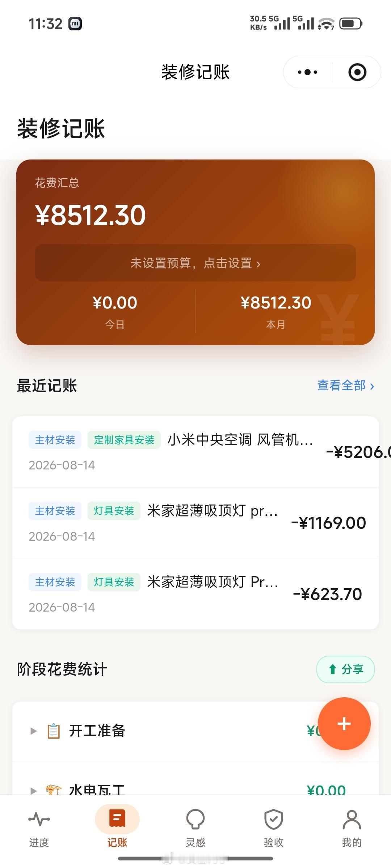Open mini program more-options dots
Screen dimensions: 391x868
(307, 72)
